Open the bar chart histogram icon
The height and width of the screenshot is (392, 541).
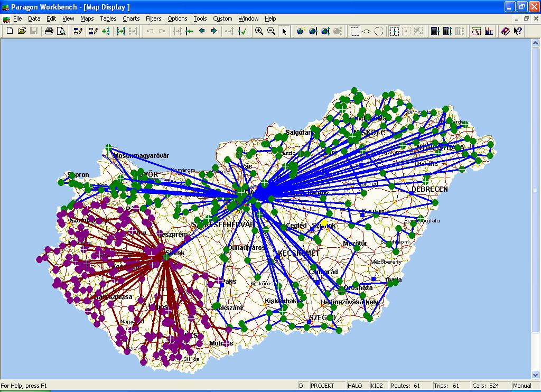click(x=489, y=31)
